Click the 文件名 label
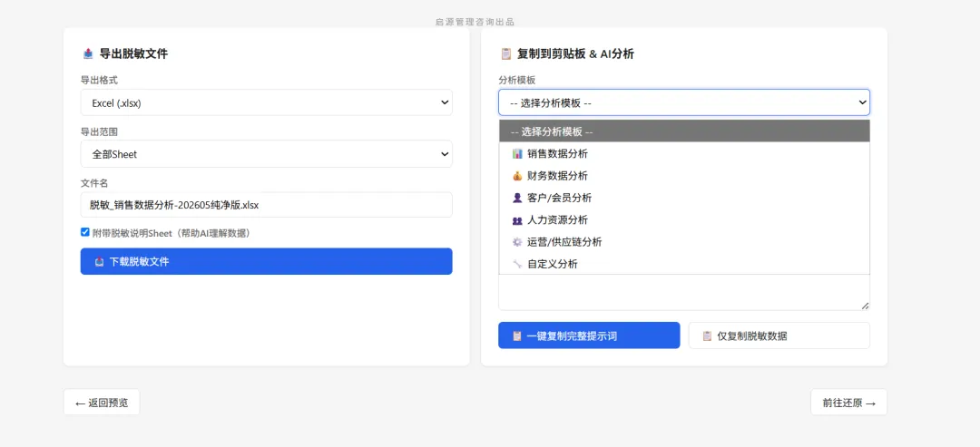980x447 pixels. [x=94, y=183]
